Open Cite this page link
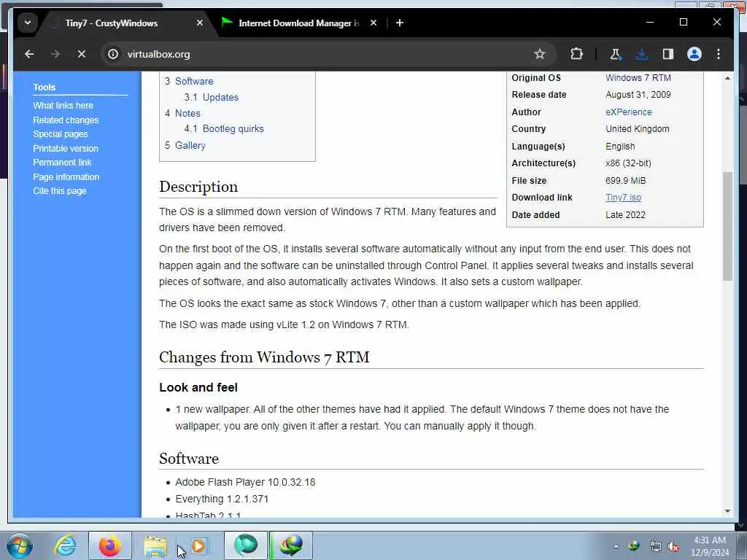The height and width of the screenshot is (560, 747). click(x=60, y=191)
